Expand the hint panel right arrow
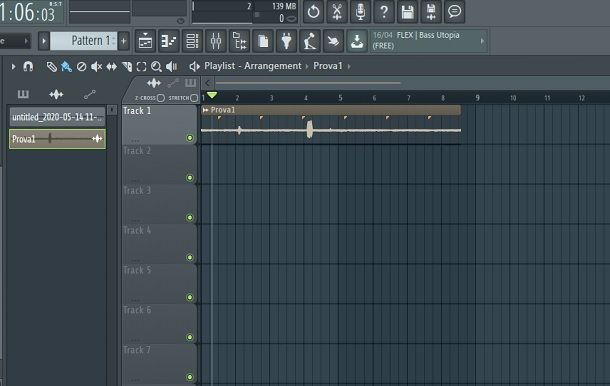610x386 pixels. (482, 41)
